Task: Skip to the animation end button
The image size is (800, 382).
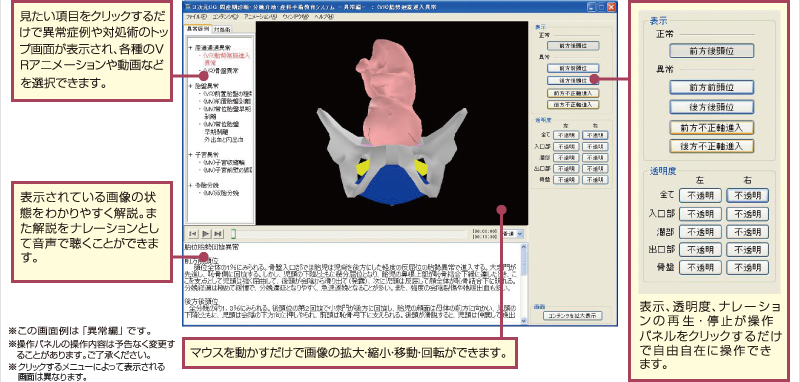Action: coord(218,234)
